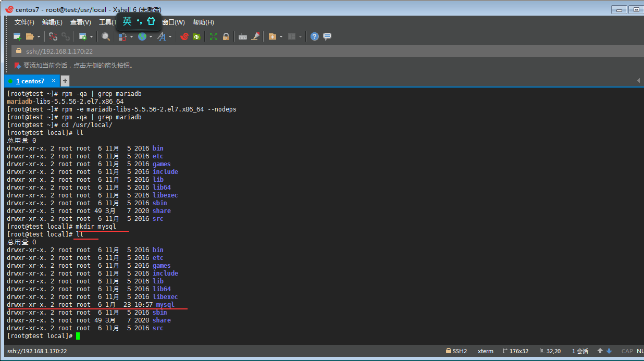Switch to full screen mode icon

tap(214, 36)
